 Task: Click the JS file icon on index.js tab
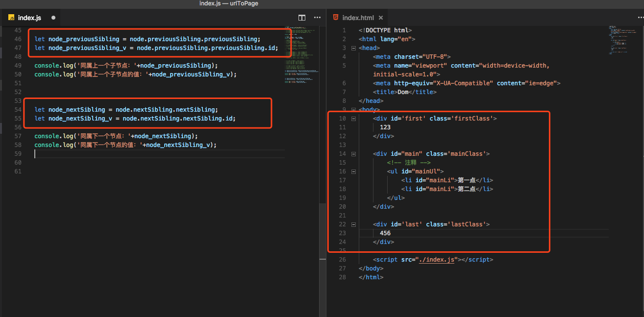[x=11, y=18]
